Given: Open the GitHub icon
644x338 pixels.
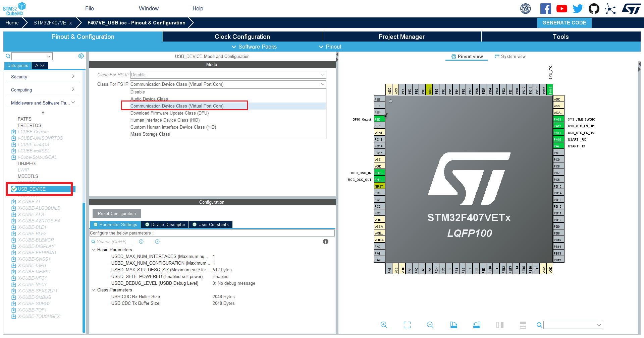Looking at the screenshot, I should click(594, 9).
